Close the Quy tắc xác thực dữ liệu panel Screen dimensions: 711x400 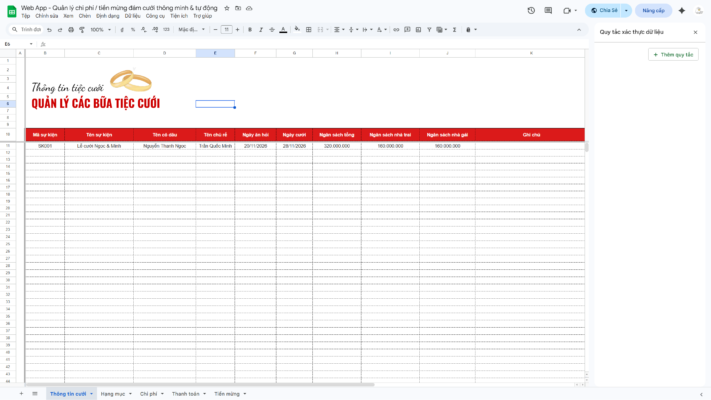(x=695, y=32)
